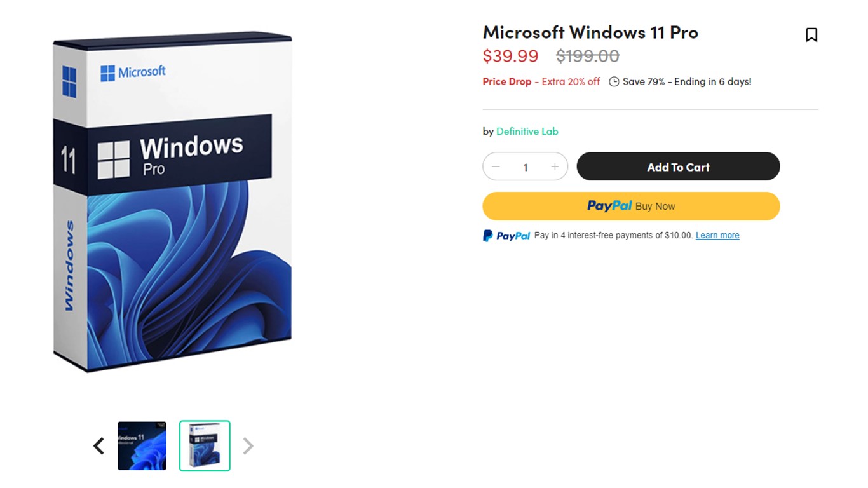868x488 pixels.
Task: Advance to next product image arrow
Action: pyautogui.click(x=248, y=446)
